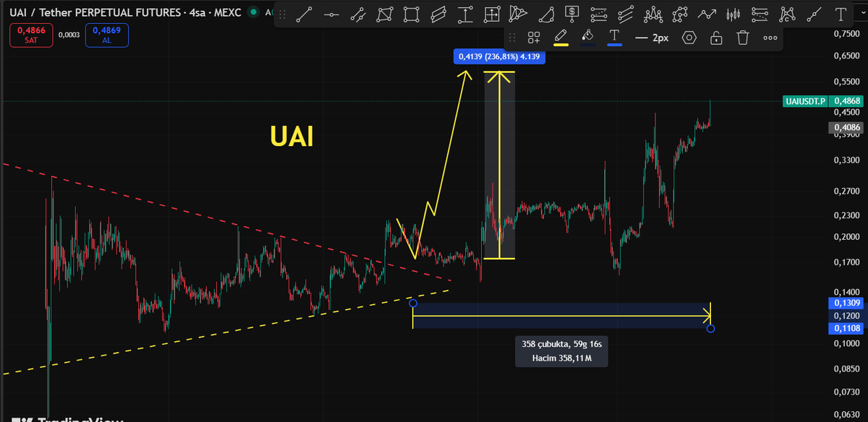
Task: Click the 0,4868 current price tag
Action: click(846, 101)
